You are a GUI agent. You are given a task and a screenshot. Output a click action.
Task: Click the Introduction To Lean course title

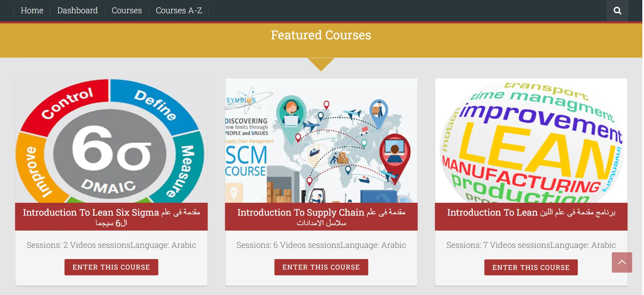531,213
